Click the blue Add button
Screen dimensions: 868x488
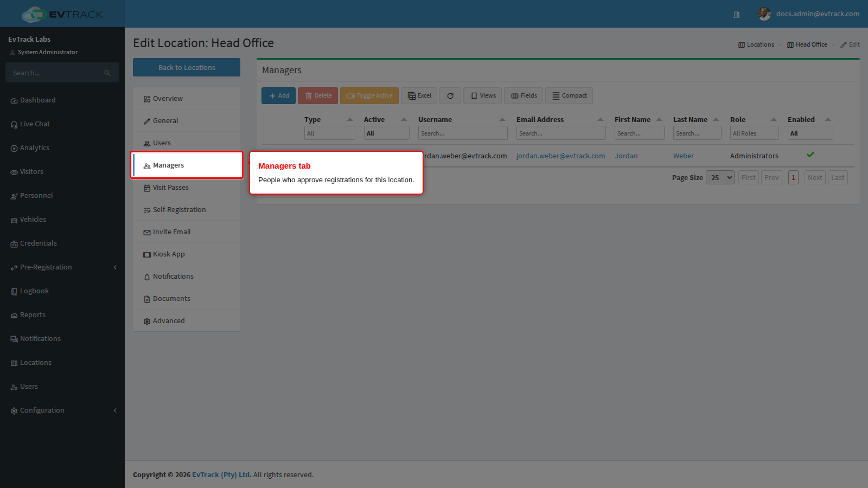coord(279,96)
